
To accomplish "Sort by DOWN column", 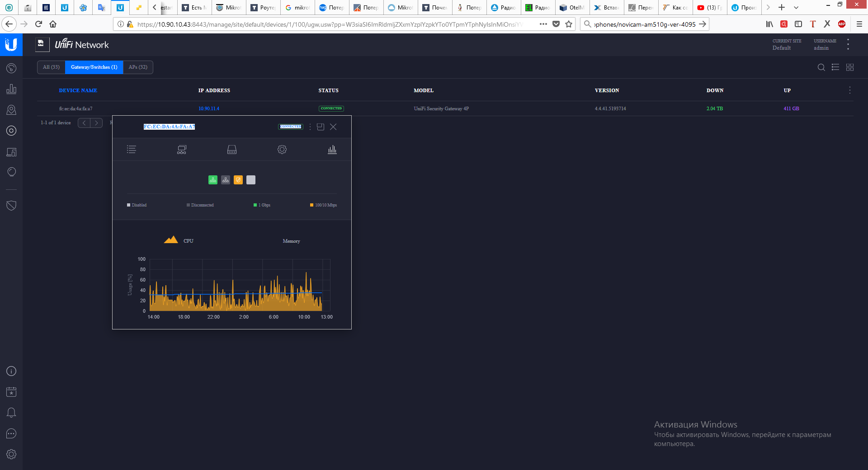I will point(715,90).
